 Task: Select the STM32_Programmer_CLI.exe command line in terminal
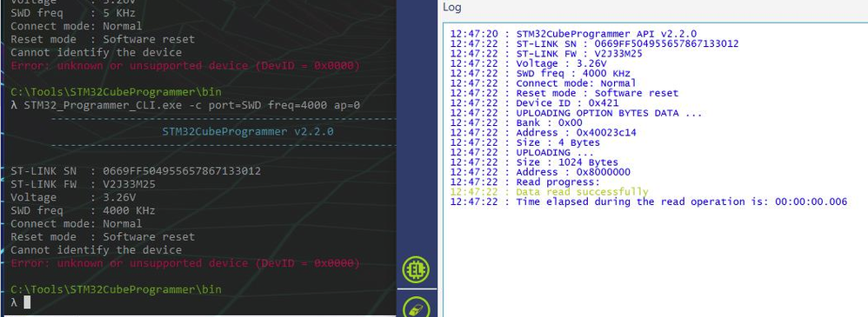185,105
